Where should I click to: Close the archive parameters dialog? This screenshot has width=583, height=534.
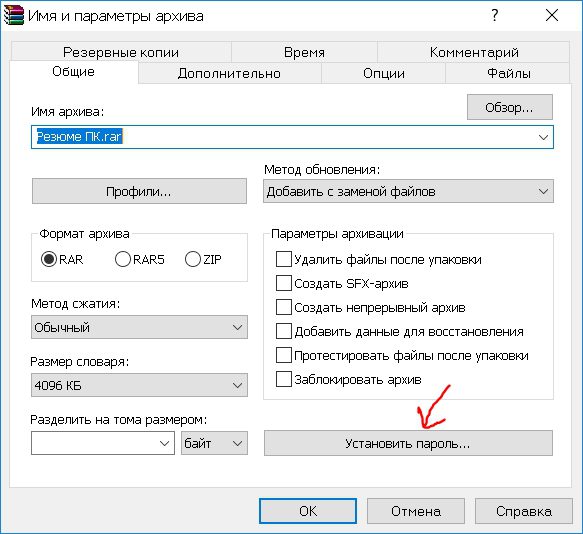coord(552,16)
